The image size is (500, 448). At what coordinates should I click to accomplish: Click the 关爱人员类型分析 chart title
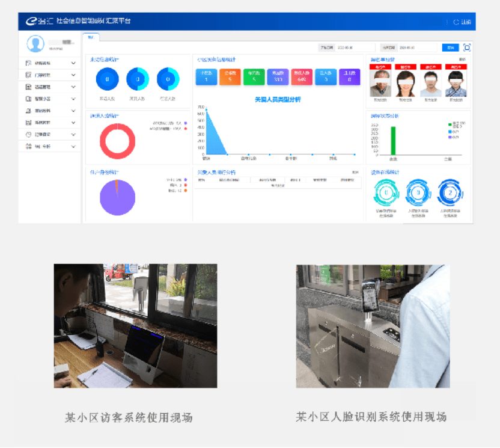(278, 100)
